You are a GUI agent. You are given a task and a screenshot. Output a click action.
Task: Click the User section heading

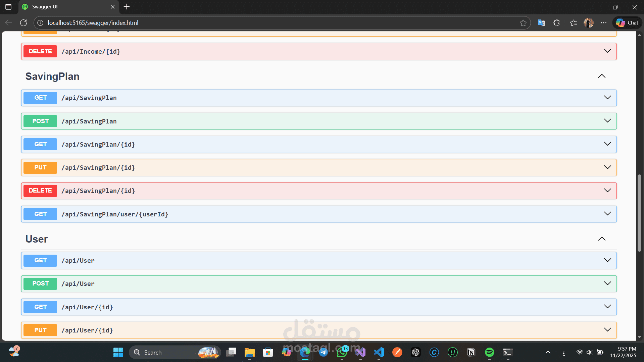pos(37,239)
